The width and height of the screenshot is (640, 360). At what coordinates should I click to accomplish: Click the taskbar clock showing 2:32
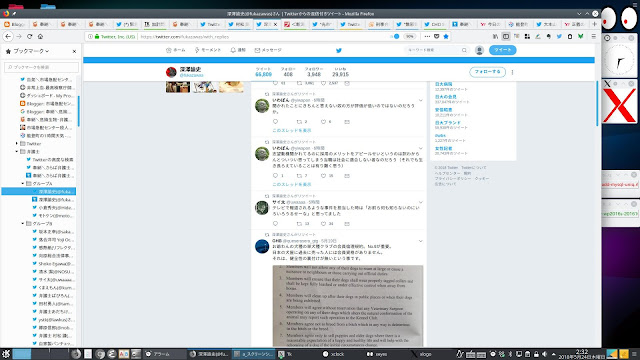582,354
